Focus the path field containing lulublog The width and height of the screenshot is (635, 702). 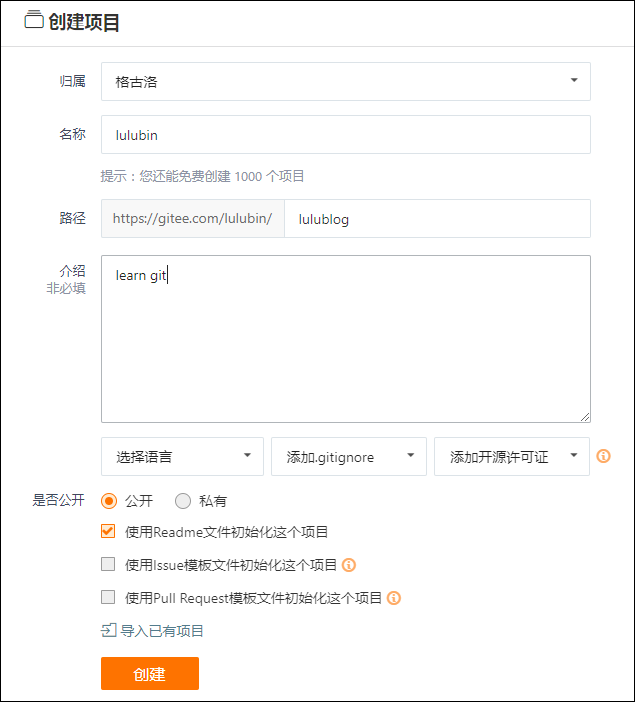(x=438, y=218)
